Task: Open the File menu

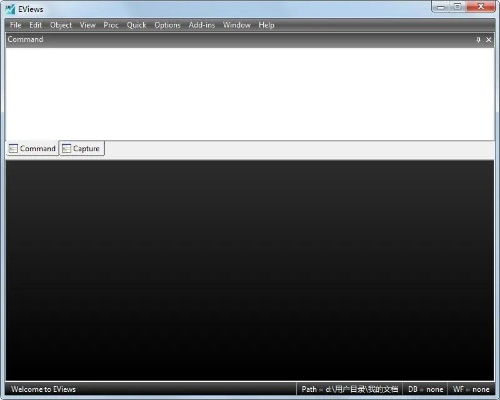Action: click(x=16, y=25)
